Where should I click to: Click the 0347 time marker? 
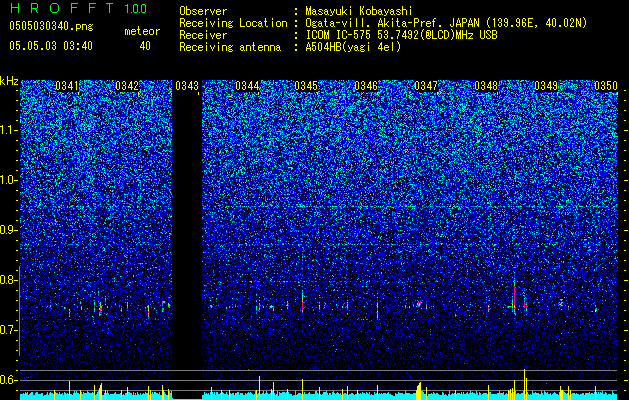[426, 86]
